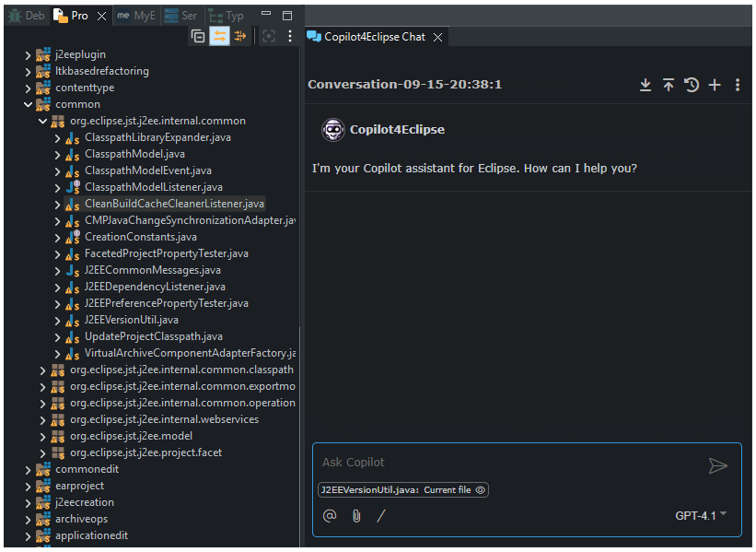The width and height of the screenshot is (756, 552).
Task: Select the applicationedit folder
Action: pos(91,535)
